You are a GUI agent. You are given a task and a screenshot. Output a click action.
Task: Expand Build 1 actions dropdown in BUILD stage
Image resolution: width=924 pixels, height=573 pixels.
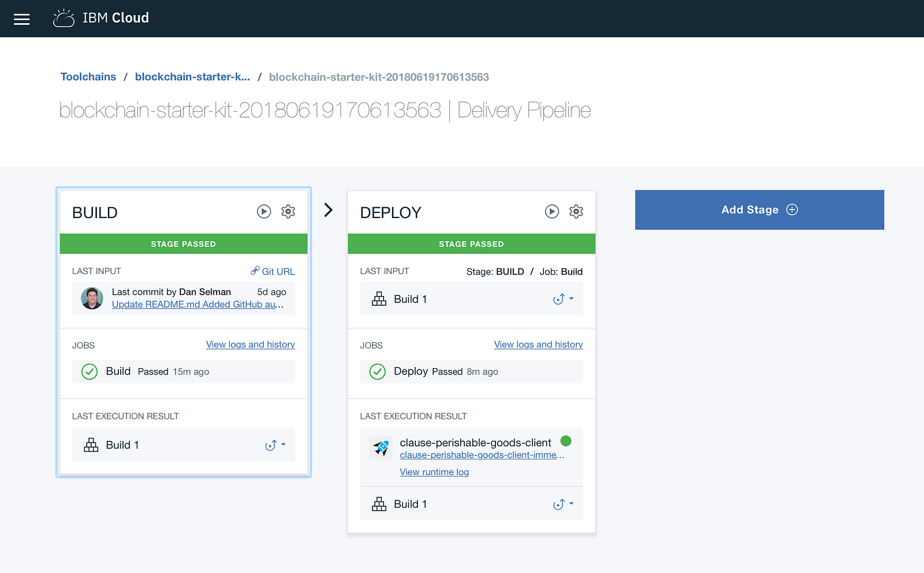(275, 445)
